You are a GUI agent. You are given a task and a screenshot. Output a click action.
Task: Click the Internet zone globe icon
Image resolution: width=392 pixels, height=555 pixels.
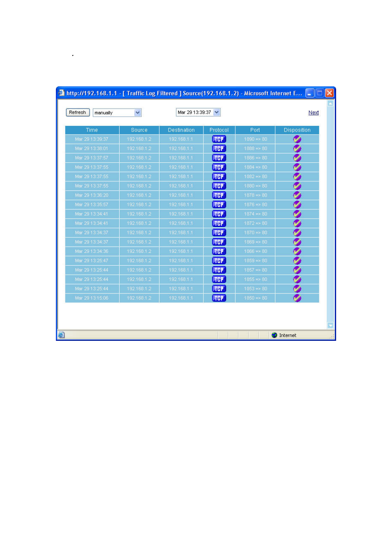pos(274,335)
